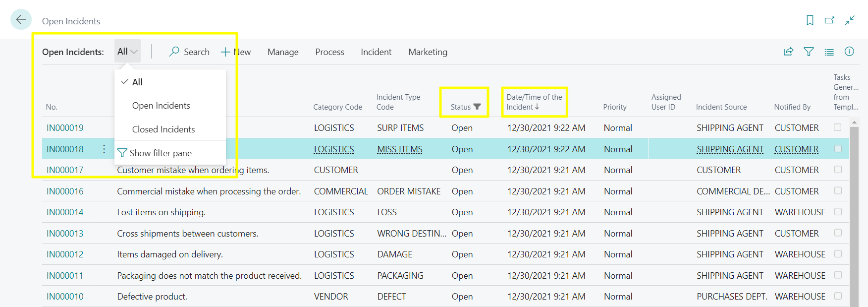868x307 pixels.
Task: Toggle the filter pane funnel icon
Action: coord(809,52)
